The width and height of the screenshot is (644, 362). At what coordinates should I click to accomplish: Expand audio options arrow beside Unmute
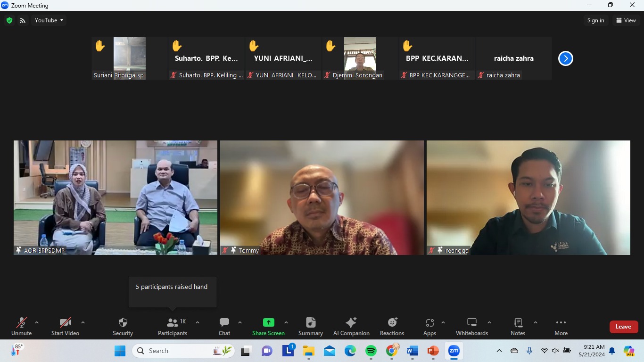[x=37, y=323]
